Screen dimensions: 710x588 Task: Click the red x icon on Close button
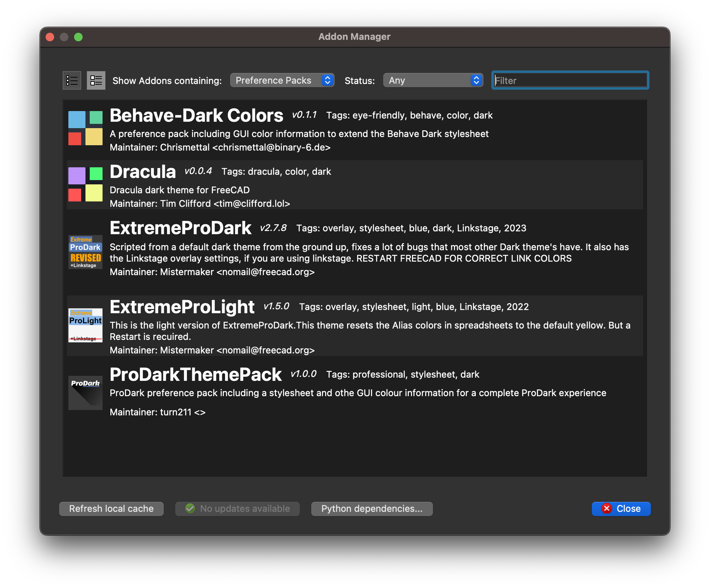pyautogui.click(x=606, y=509)
